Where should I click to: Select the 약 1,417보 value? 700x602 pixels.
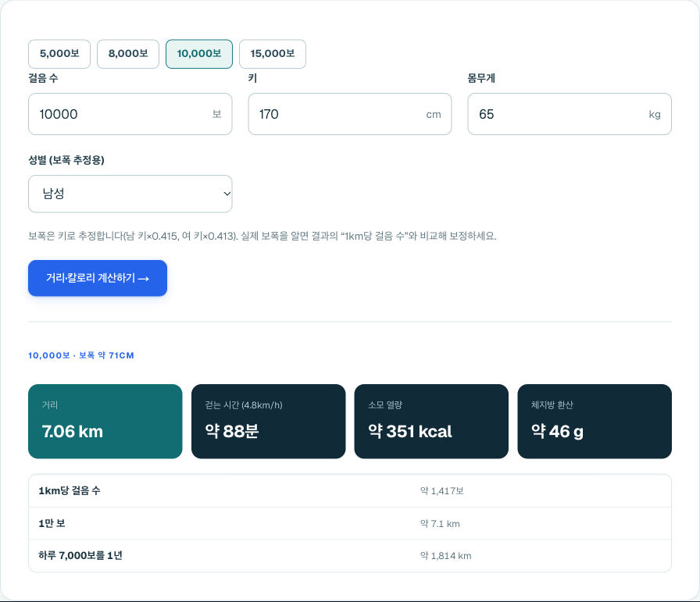point(442,491)
